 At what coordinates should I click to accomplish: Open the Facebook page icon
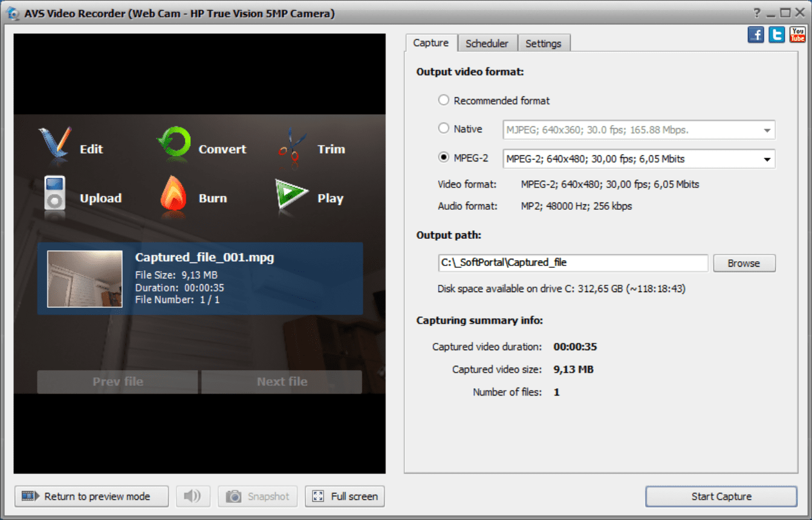point(756,34)
